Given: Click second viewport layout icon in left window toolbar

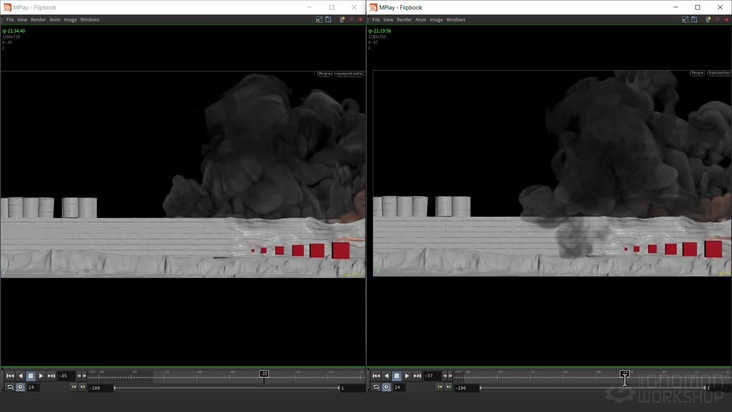Looking at the screenshot, I should pyautogui.click(x=329, y=20).
